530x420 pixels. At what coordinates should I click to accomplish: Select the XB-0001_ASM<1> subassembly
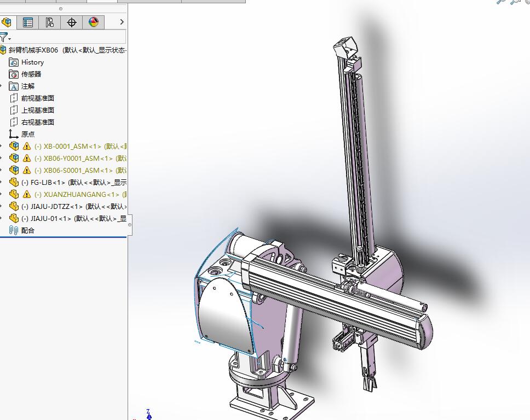[68, 146]
